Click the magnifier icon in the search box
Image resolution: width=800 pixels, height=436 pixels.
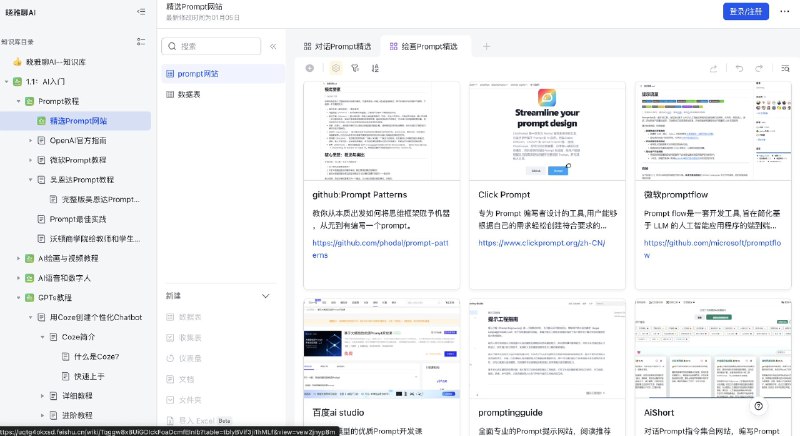tap(172, 46)
